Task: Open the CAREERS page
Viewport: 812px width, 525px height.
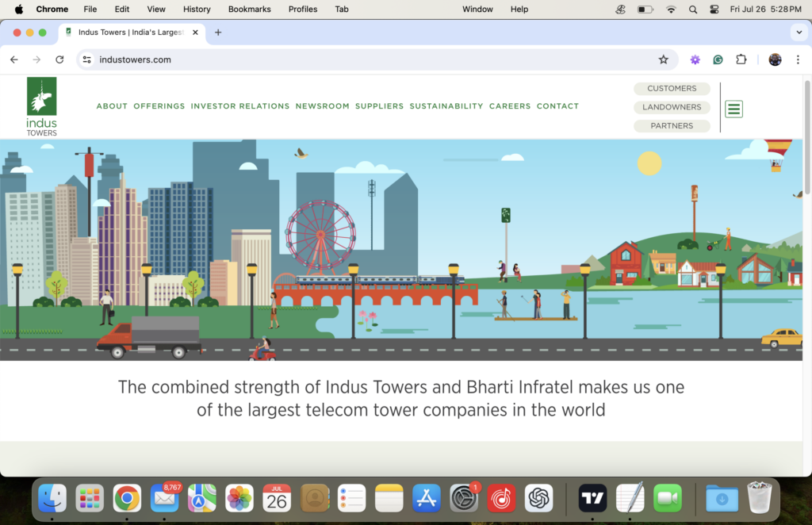Action: click(510, 106)
